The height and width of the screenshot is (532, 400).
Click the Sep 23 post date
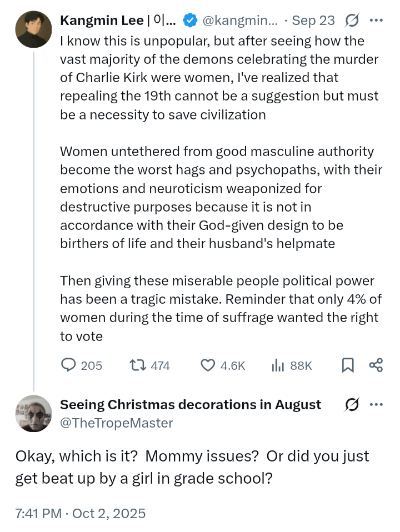[313, 21]
